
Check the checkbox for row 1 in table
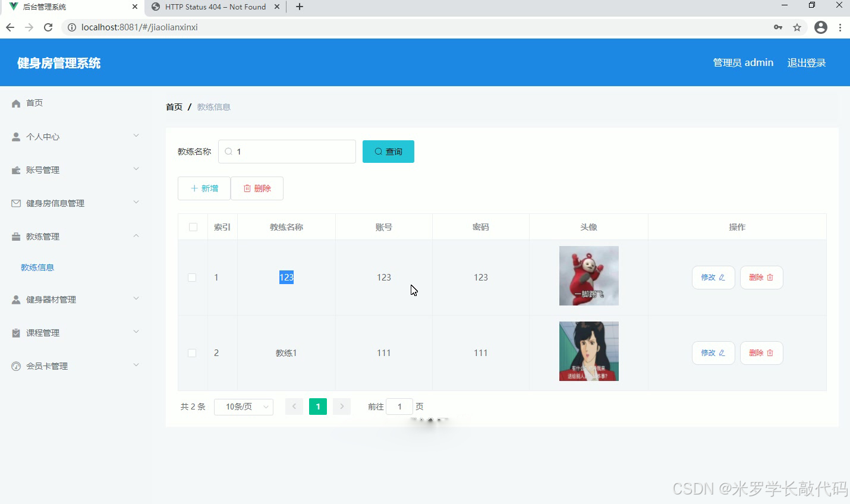coord(192,277)
